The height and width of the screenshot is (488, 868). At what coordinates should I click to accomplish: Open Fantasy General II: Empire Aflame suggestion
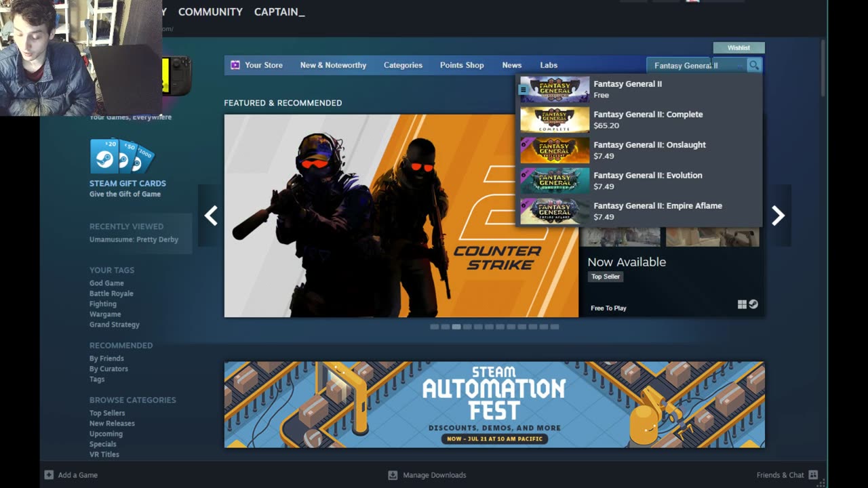639,211
